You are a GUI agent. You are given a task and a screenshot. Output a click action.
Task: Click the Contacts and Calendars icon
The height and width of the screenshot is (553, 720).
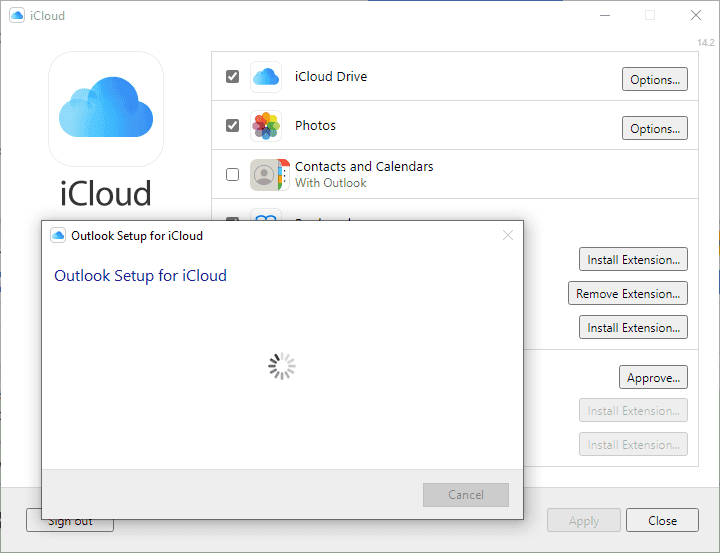pyautogui.click(x=266, y=175)
